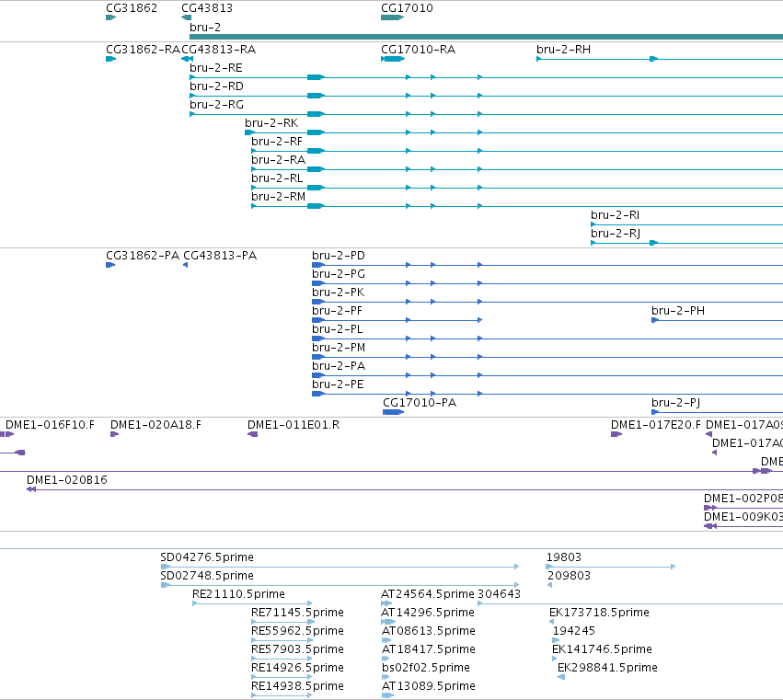Select the bru-2 gene span bar

coord(487,37)
